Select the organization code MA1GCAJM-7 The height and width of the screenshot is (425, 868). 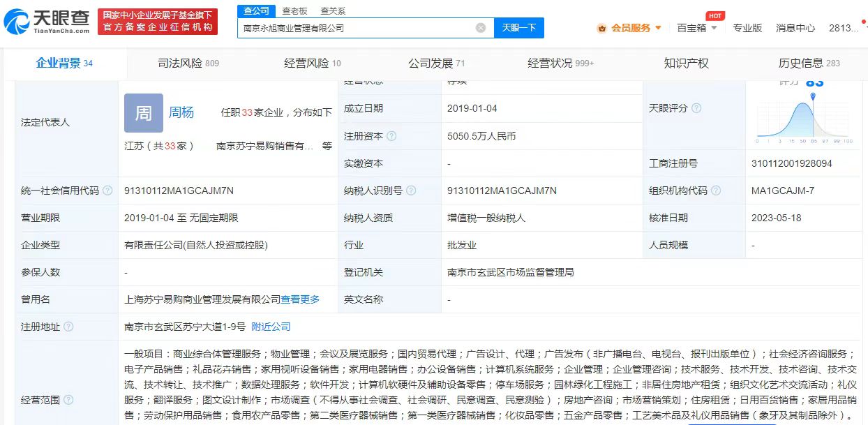(783, 191)
